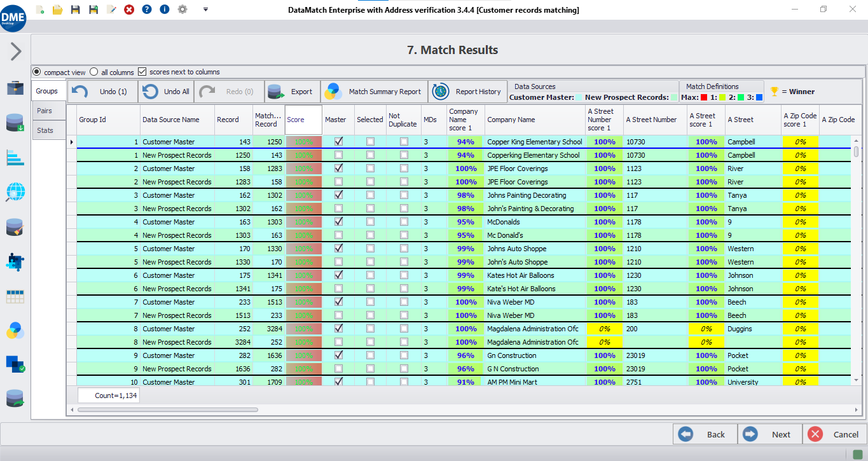Switch to the Groups tab
This screenshot has height=461, width=868.
tap(47, 91)
